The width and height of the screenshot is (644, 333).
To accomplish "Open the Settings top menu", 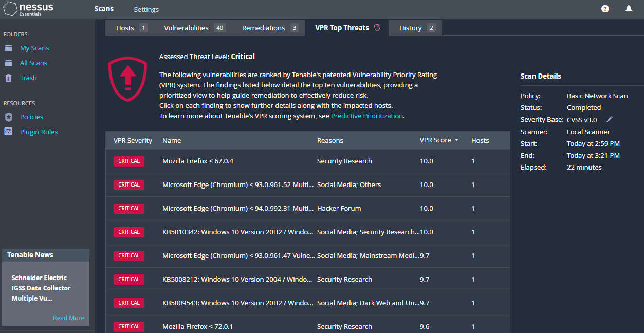I will [x=146, y=9].
